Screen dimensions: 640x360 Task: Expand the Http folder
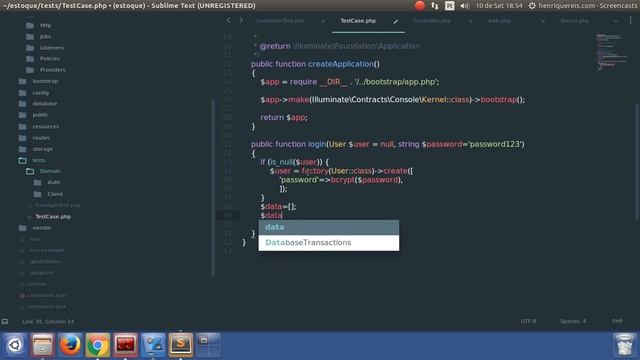click(x=45, y=25)
